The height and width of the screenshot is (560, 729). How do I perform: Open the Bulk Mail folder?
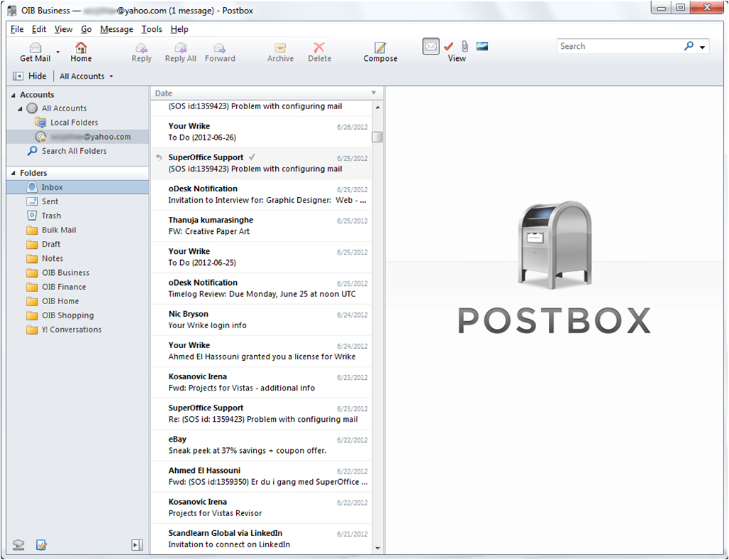59,230
